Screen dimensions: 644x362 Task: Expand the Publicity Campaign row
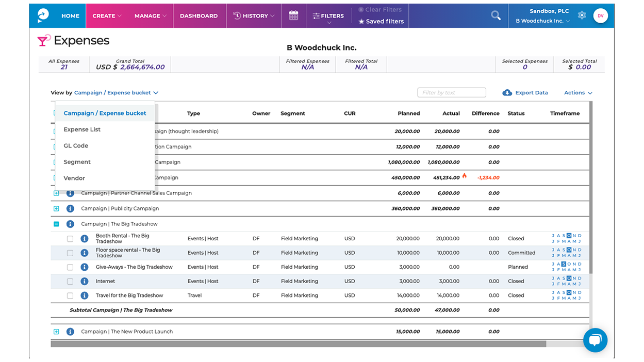(x=56, y=208)
